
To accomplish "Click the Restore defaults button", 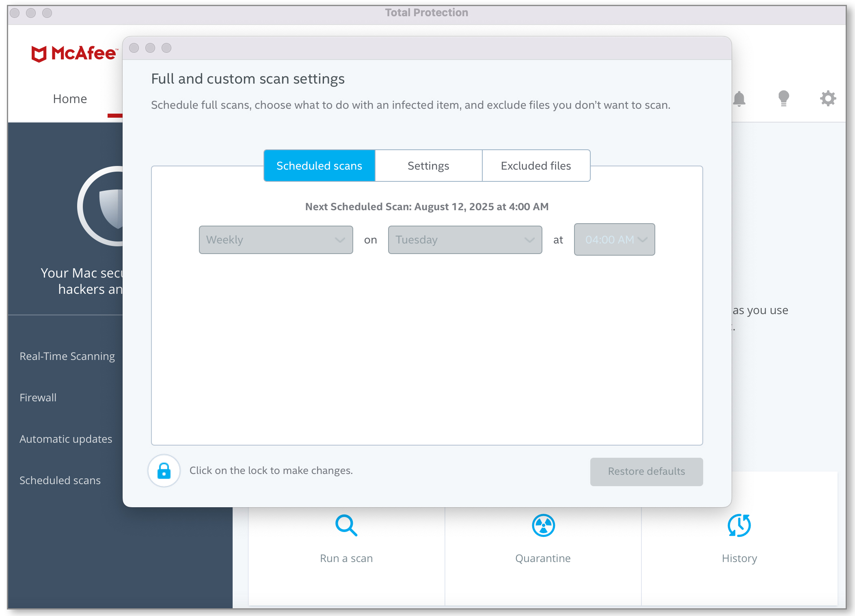I will [x=646, y=472].
